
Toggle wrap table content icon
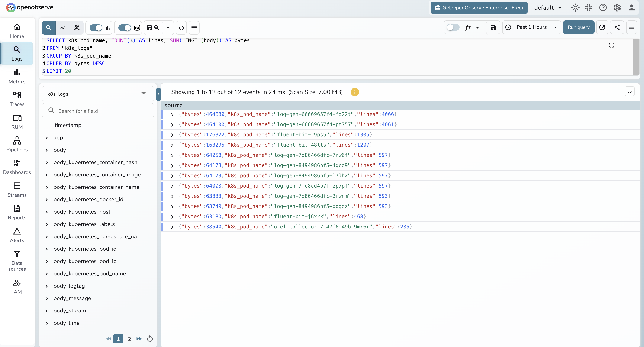[630, 91]
